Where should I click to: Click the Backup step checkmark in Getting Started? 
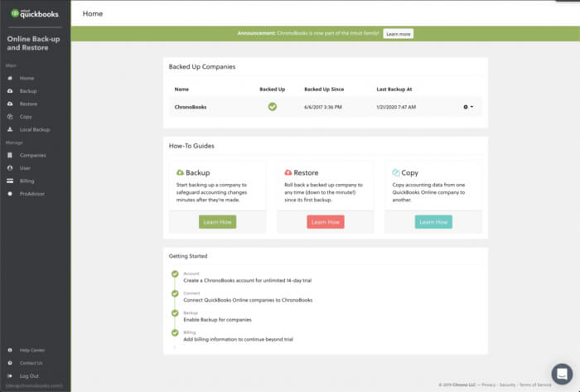click(175, 313)
